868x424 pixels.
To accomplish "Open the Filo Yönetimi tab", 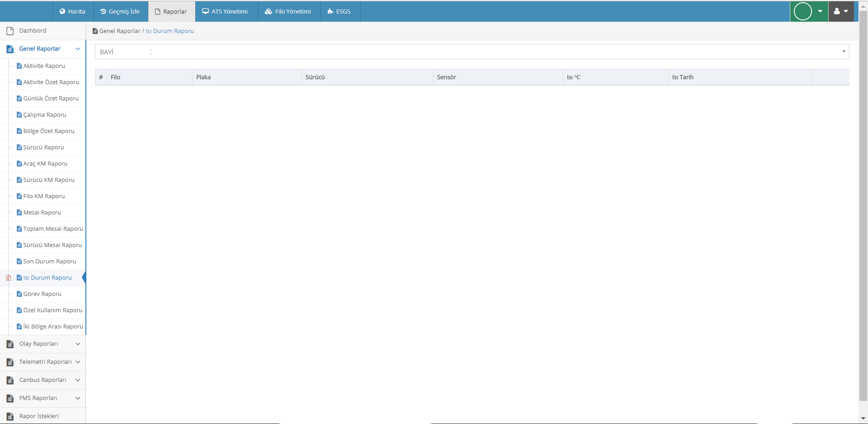I will pyautogui.click(x=289, y=11).
